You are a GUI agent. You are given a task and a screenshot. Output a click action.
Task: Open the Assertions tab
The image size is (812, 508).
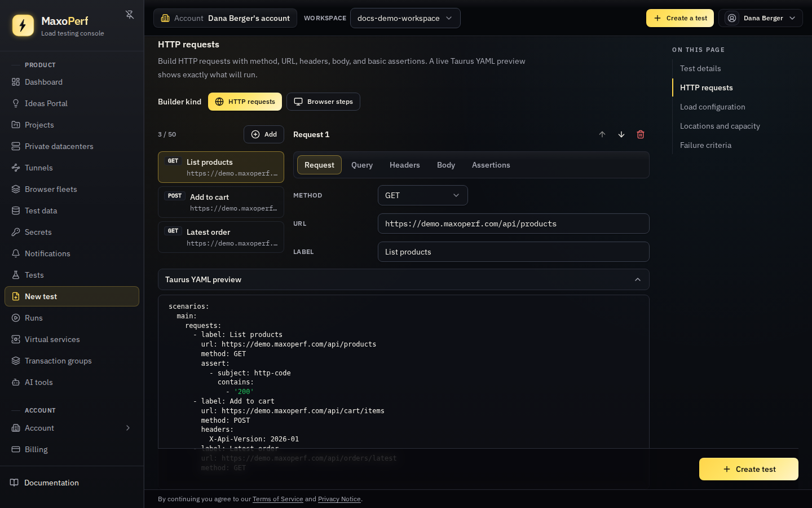(491, 165)
